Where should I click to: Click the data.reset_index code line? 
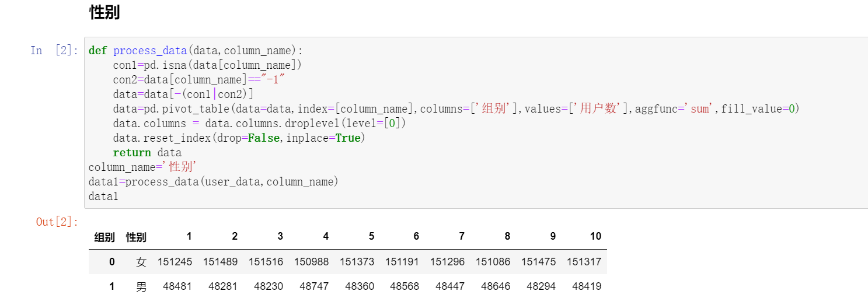239,138
